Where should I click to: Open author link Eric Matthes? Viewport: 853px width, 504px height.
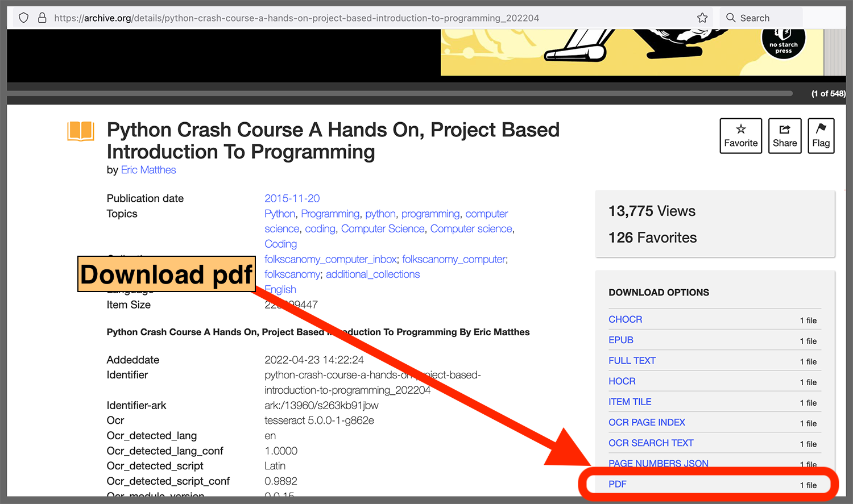[x=148, y=170]
